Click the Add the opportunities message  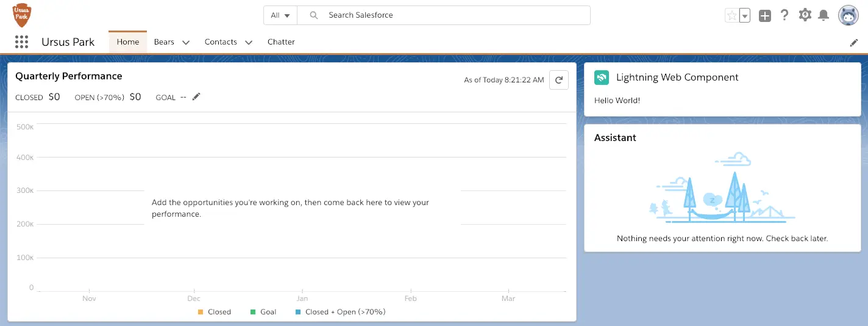(x=291, y=208)
